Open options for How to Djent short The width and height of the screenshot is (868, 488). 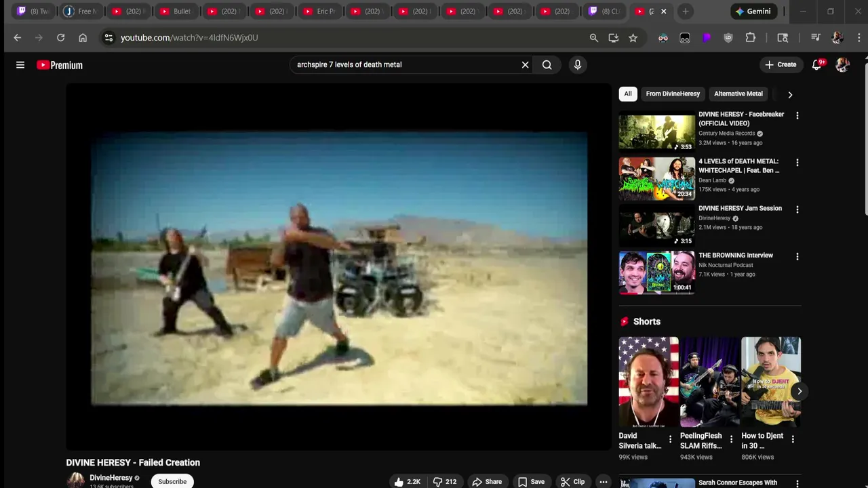[793, 439]
